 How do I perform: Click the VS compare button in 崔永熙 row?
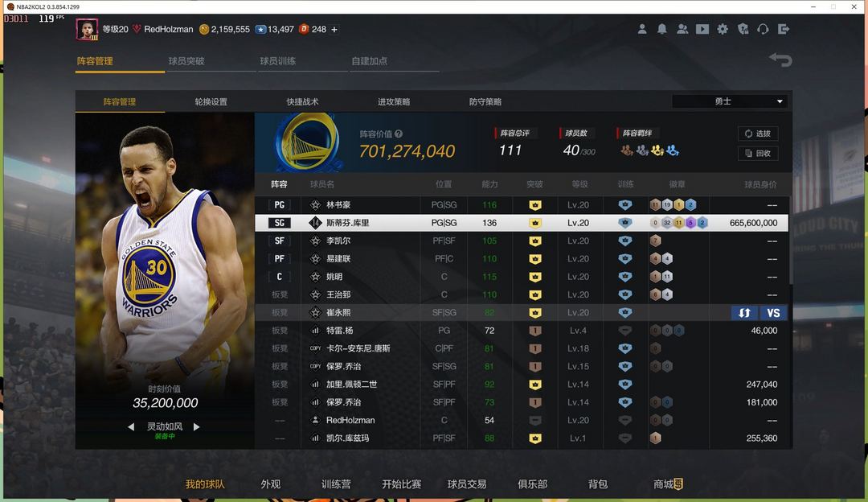[773, 312]
